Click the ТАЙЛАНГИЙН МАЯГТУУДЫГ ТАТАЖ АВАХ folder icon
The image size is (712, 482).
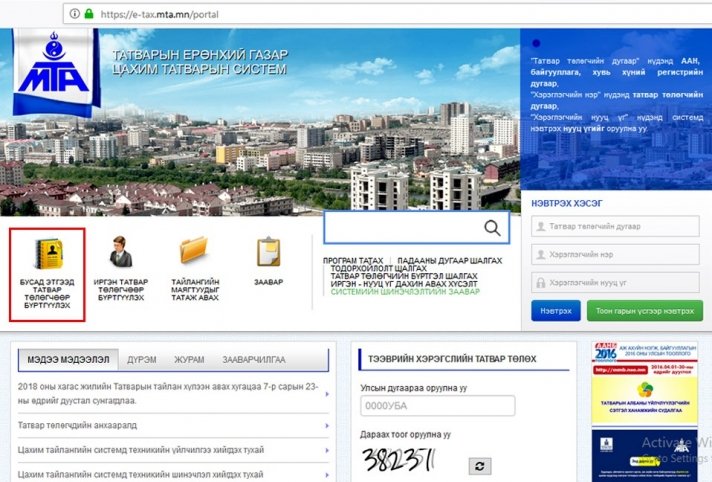point(193,250)
